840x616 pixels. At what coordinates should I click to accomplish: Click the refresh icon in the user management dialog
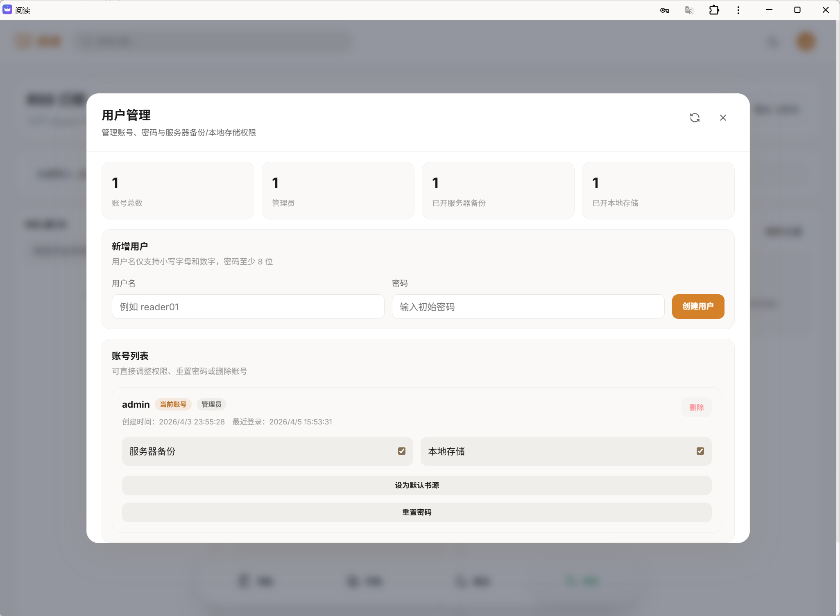click(695, 117)
